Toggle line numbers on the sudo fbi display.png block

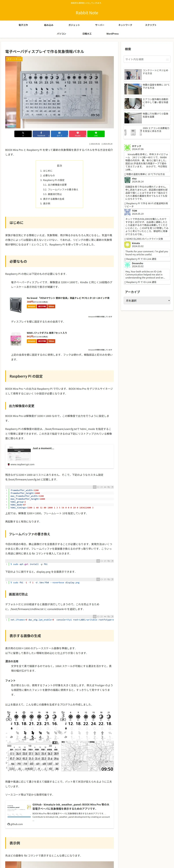click(x=98, y=580)
